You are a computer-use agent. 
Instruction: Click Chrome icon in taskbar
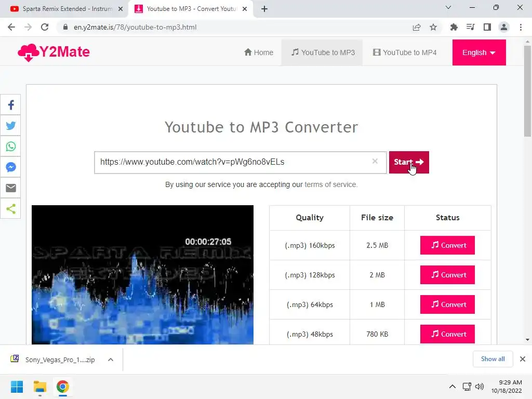point(62,387)
